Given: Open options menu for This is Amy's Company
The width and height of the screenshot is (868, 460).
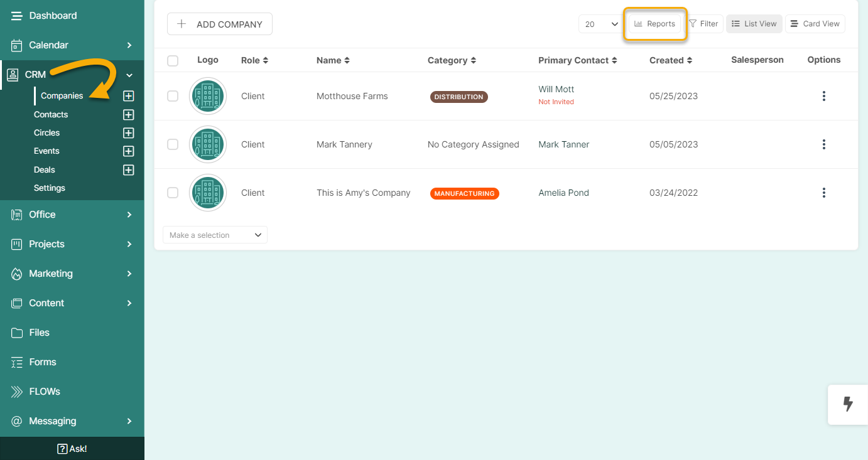Looking at the screenshot, I should [x=824, y=193].
